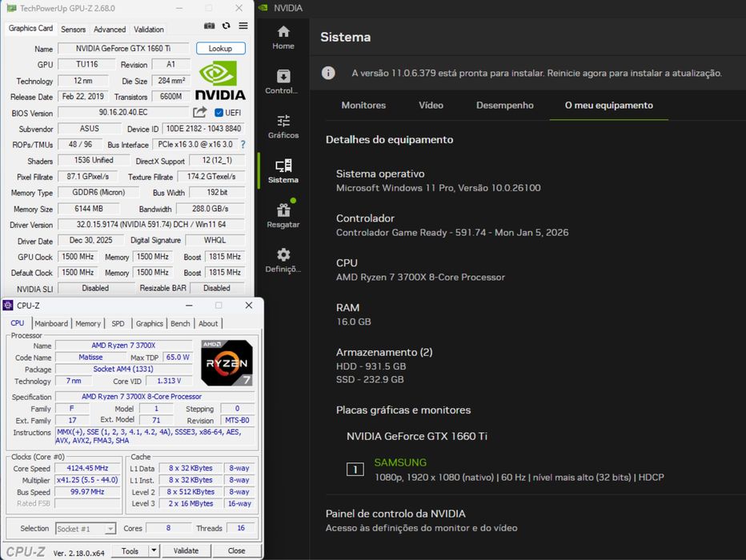Switch to Vídeo tab in NVIDIA app
The height and width of the screenshot is (560, 746).
click(x=431, y=105)
